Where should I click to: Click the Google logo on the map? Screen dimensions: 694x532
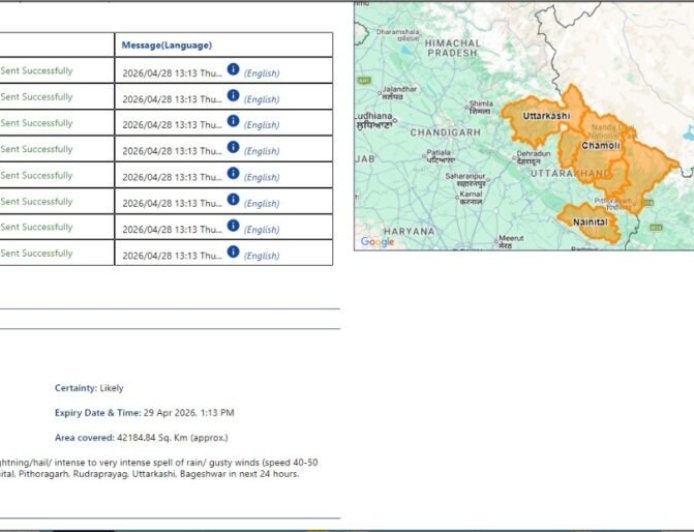[x=377, y=241]
